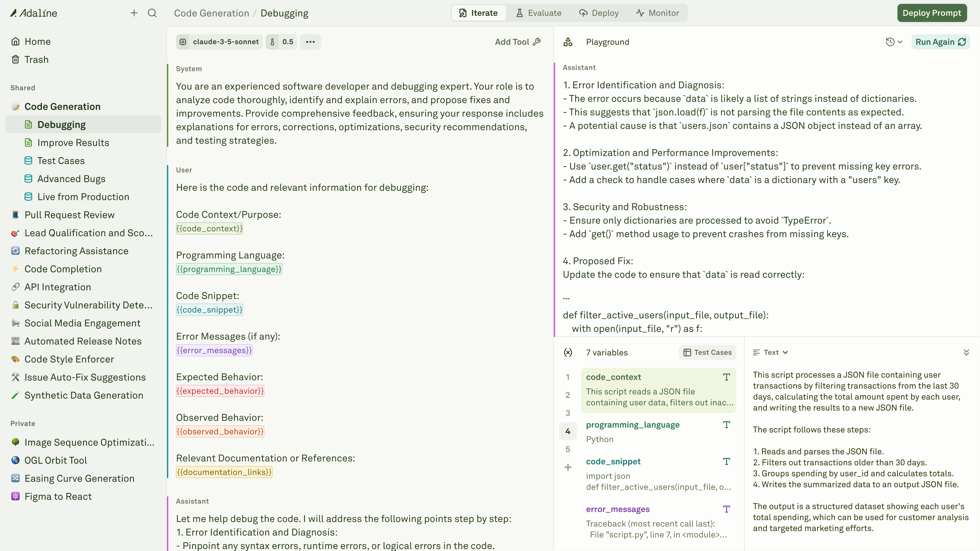Click the variables (x) icon
The width and height of the screenshot is (980, 551).
point(568,353)
